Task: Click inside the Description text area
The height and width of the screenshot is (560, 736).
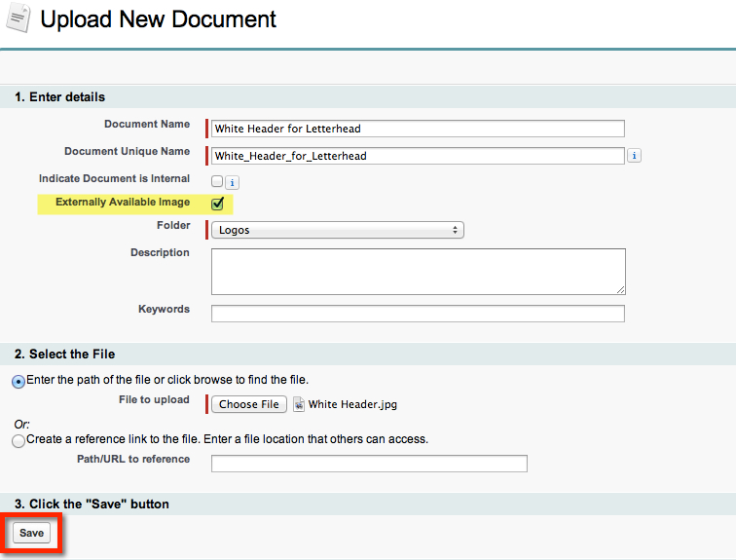Action: click(419, 272)
